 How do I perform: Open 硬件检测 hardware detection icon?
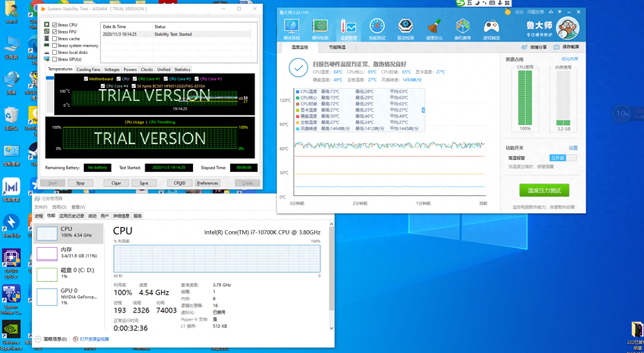pyautogui.click(x=320, y=29)
